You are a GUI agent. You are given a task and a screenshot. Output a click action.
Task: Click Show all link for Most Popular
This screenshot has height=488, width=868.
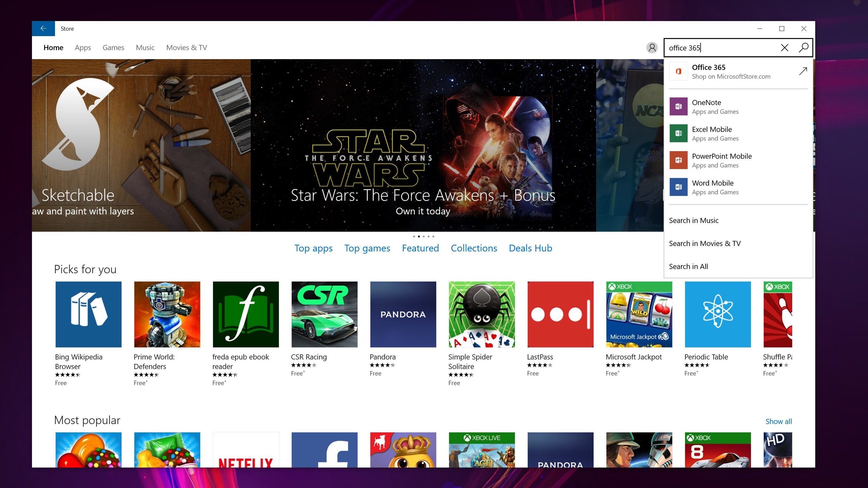[778, 421]
